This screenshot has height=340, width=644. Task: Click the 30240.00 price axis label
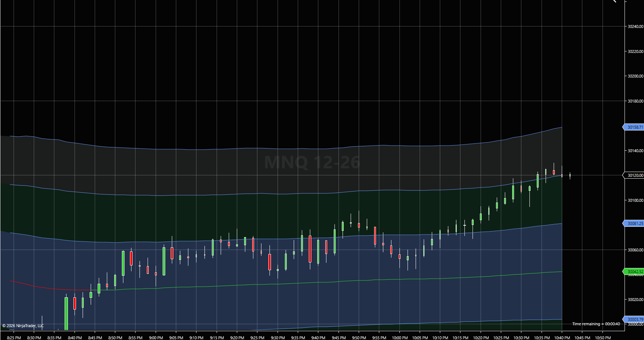coord(635,26)
